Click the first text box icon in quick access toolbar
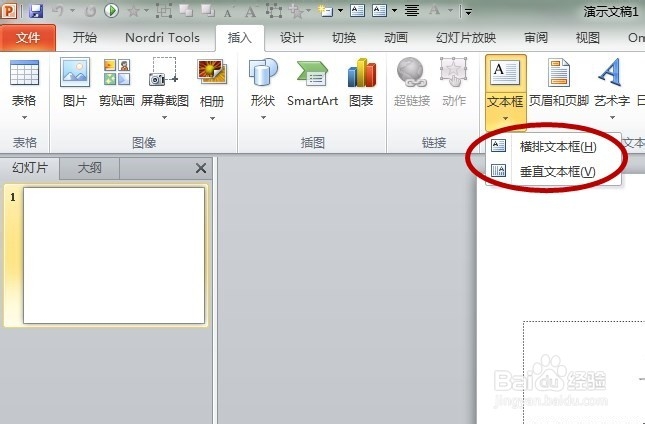This screenshot has height=424, width=645. coord(357,10)
